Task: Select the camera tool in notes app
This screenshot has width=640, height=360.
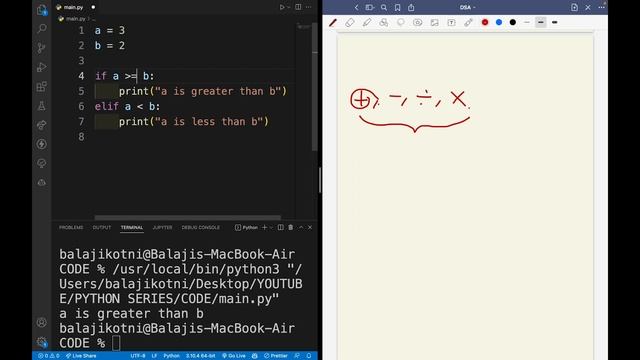Action: [x=418, y=22]
